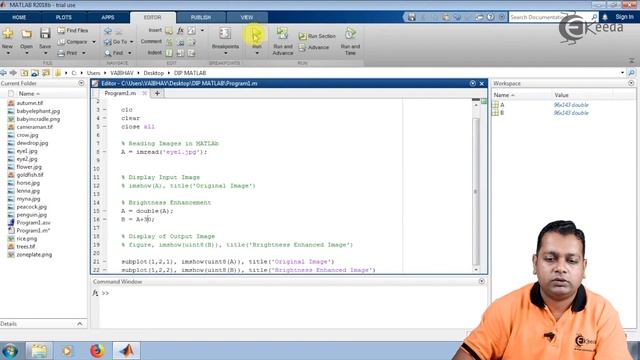Open MATLAB from the Windows taskbar
The width and height of the screenshot is (640, 360).
(x=127, y=351)
